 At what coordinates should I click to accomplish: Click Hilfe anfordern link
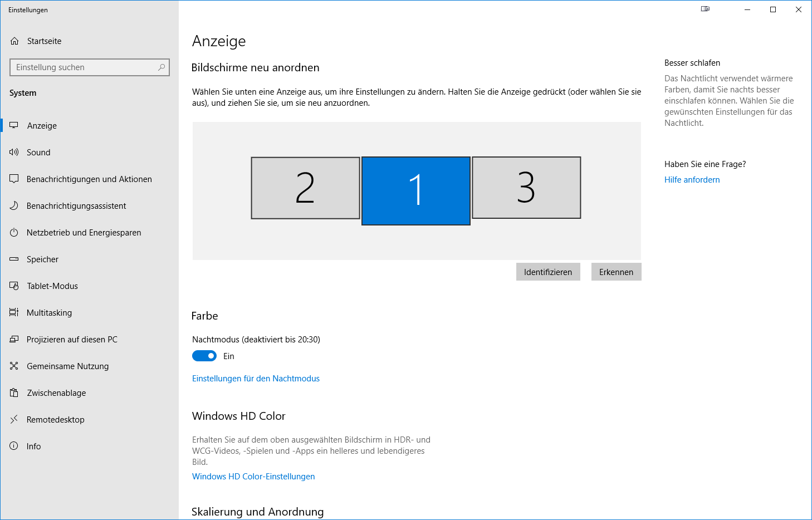(692, 179)
